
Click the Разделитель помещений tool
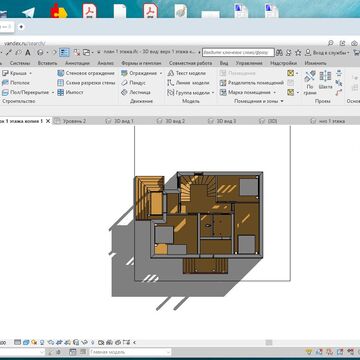[252, 83]
